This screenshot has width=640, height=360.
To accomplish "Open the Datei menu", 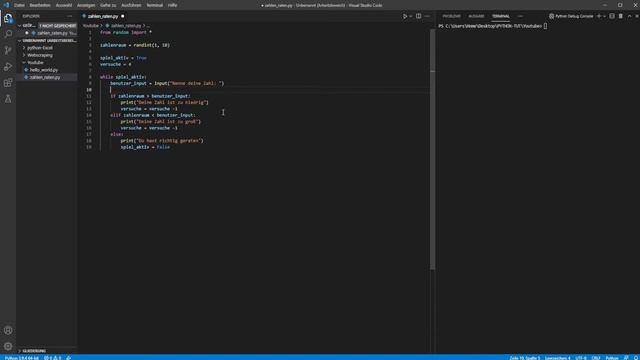I will point(19,5).
